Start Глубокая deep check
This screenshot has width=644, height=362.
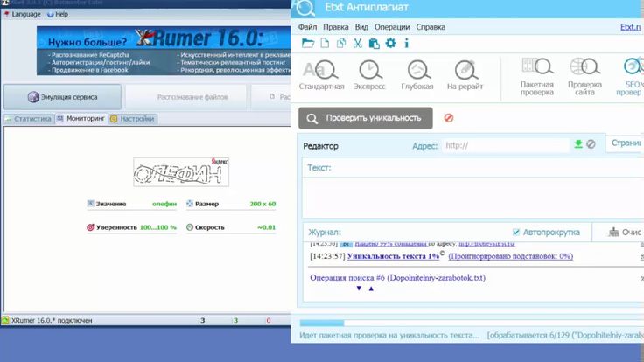[417, 75]
